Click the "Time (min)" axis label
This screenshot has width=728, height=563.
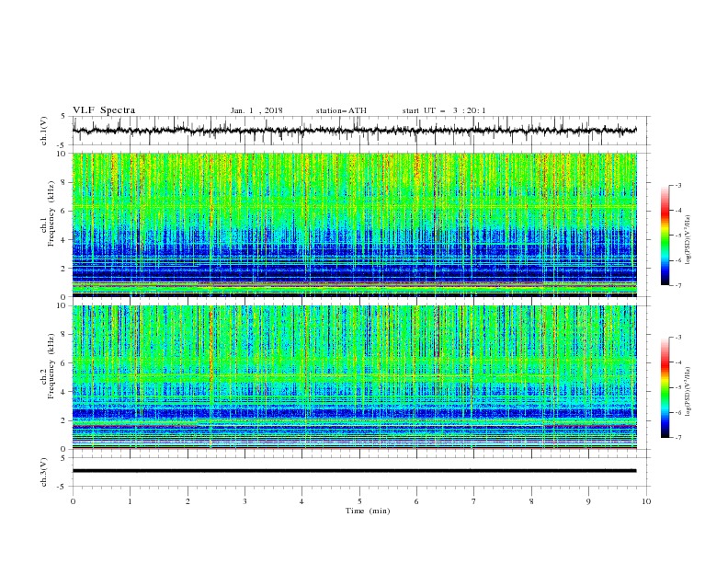(x=368, y=511)
